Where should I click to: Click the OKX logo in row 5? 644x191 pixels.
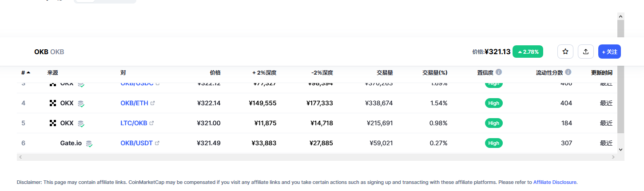53,123
